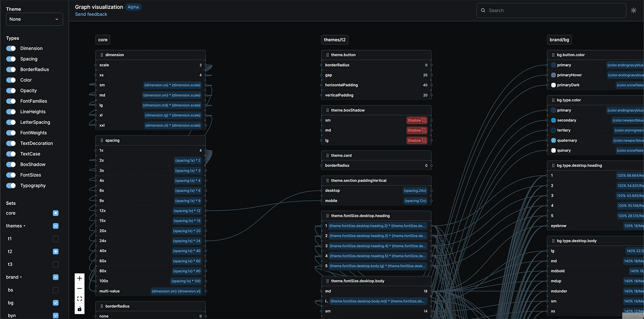
Task: Uncheck the bg brand set checkbox
Action: (x=56, y=303)
